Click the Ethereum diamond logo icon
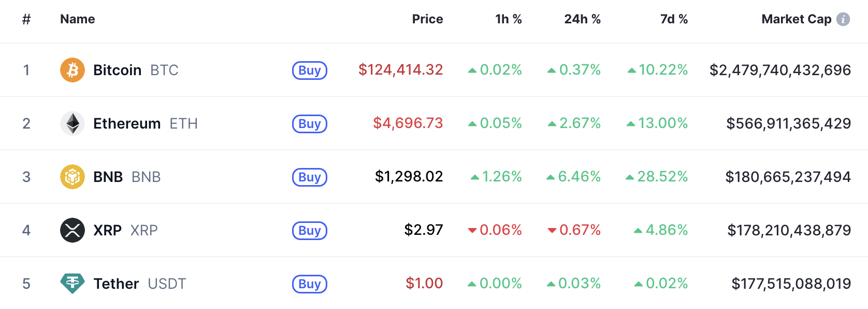 (x=73, y=123)
